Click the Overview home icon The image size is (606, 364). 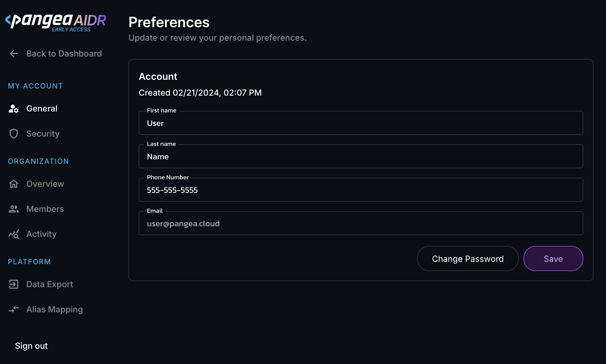point(14,184)
